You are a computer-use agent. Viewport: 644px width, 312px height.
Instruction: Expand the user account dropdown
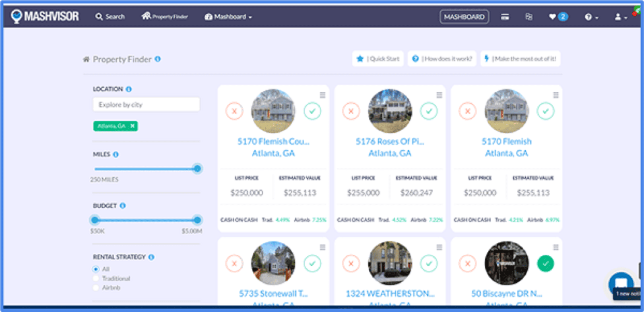(x=620, y=17)
